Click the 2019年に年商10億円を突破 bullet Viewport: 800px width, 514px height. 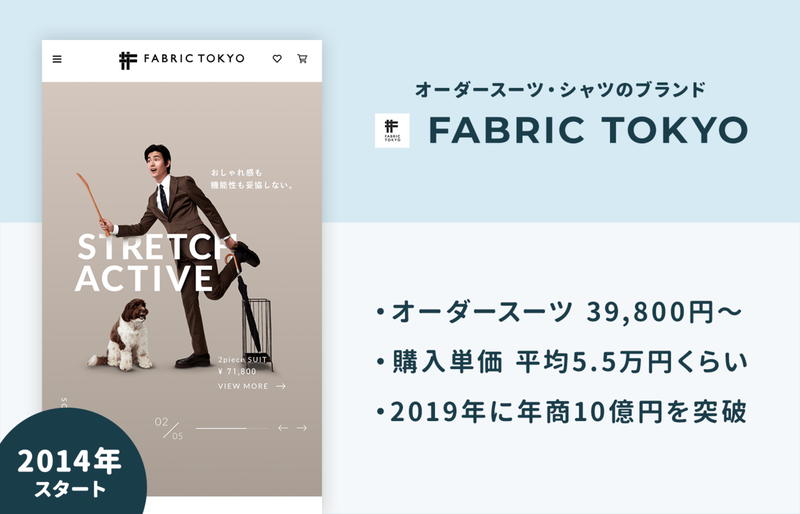pos(562,412)
